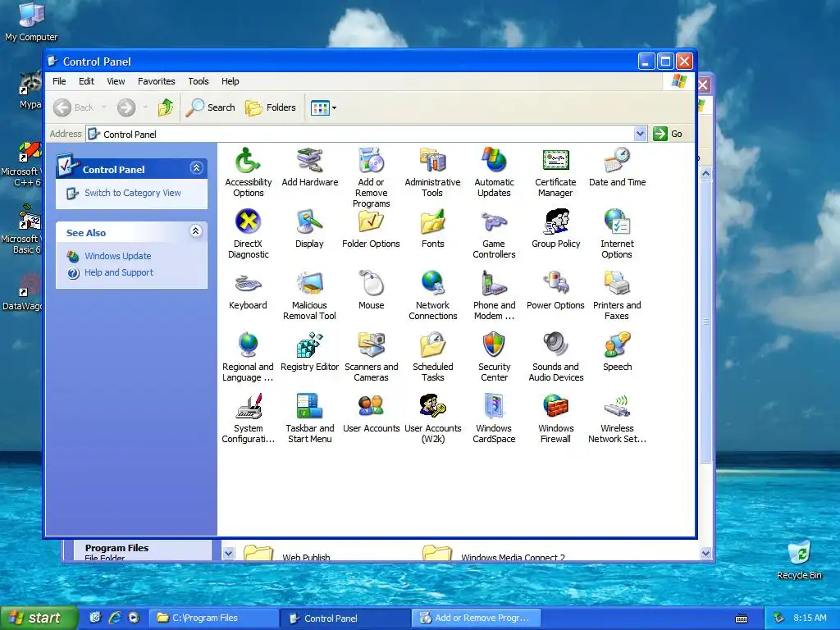Open the Forward history dropdown arrow
840x630 pixels.
coord(145,107)
